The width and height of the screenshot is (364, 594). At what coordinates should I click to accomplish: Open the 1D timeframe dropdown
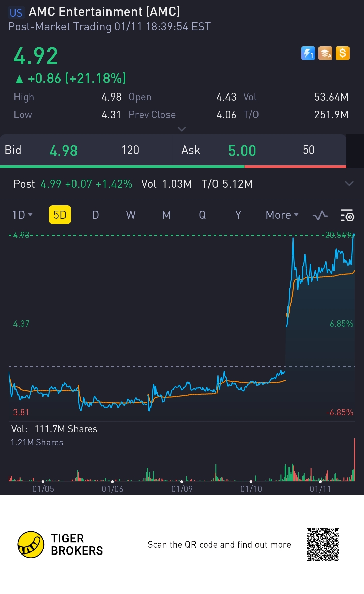(22, 215)
